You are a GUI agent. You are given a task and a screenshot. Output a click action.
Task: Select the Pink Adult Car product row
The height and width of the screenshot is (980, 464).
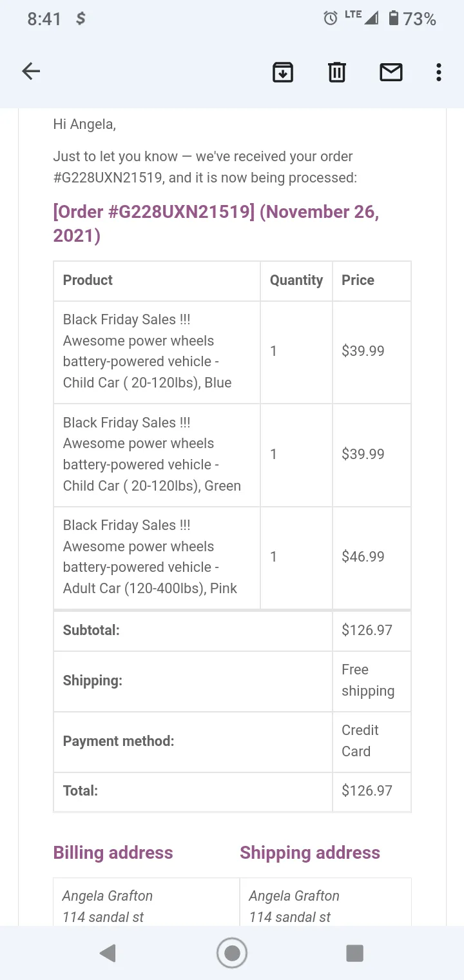pos(232,558)
